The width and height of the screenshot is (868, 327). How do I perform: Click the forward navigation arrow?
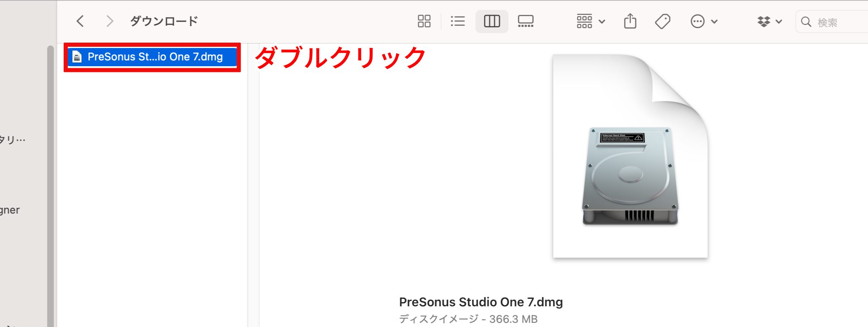point(109,21)
